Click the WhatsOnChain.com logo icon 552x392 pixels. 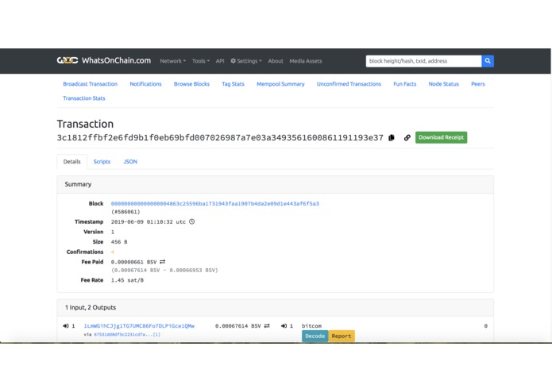(x=68, y=60)
